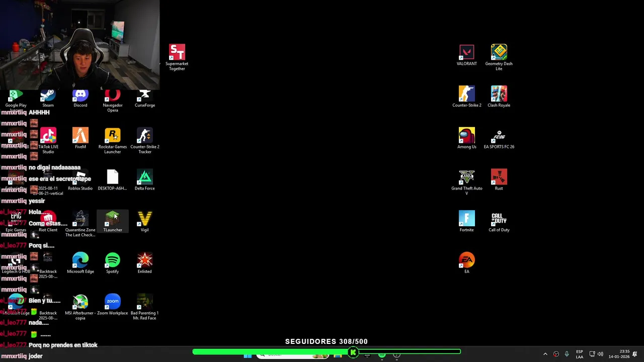Launch Rockstar Games Launcher icon
This screenshot has width=644, height=362.
point(112,140)
